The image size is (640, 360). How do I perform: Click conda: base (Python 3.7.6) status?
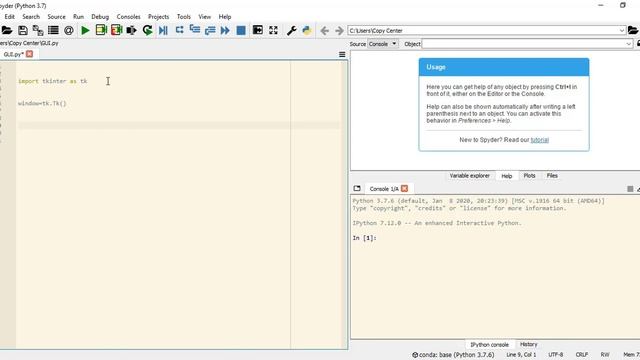[453, 355]
